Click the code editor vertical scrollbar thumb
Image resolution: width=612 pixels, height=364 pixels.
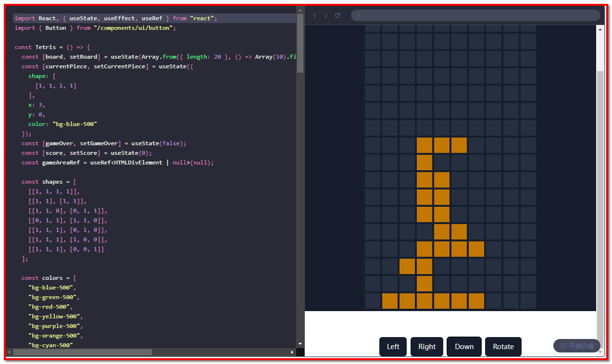[300, 43]
